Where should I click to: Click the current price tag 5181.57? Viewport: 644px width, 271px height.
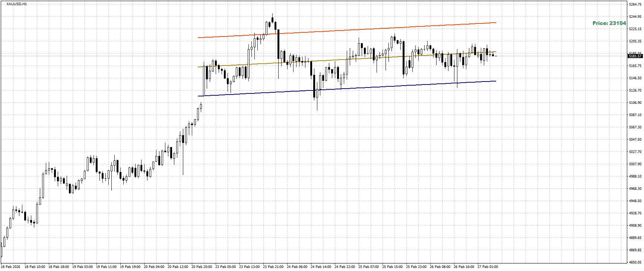[x=635, y=56]
